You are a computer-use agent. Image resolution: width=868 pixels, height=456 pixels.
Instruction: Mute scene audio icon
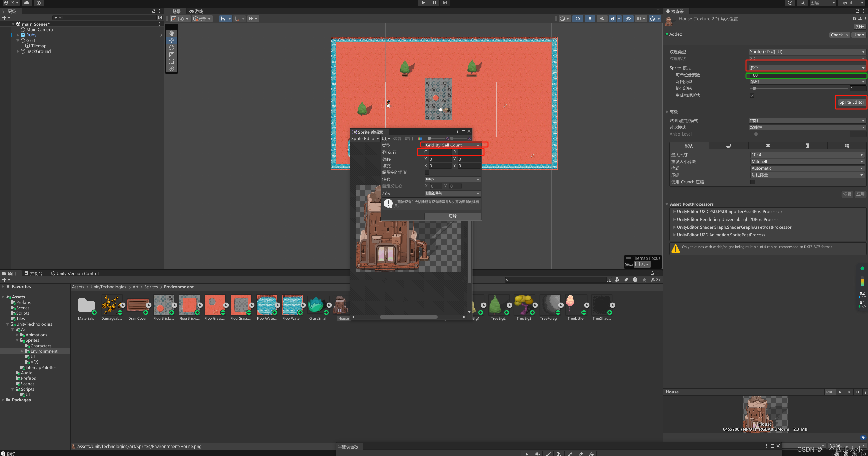pyautogui.click(x=602, y=19)
